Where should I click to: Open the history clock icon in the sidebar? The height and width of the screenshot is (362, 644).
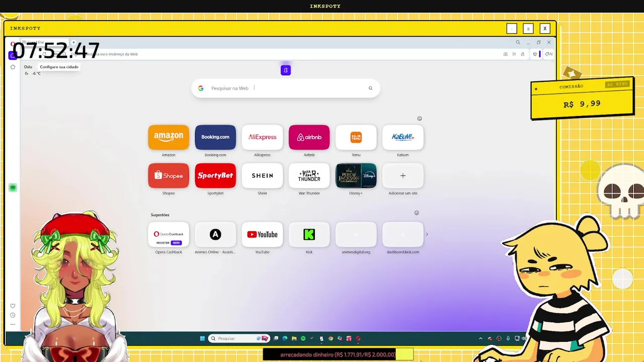13,315
